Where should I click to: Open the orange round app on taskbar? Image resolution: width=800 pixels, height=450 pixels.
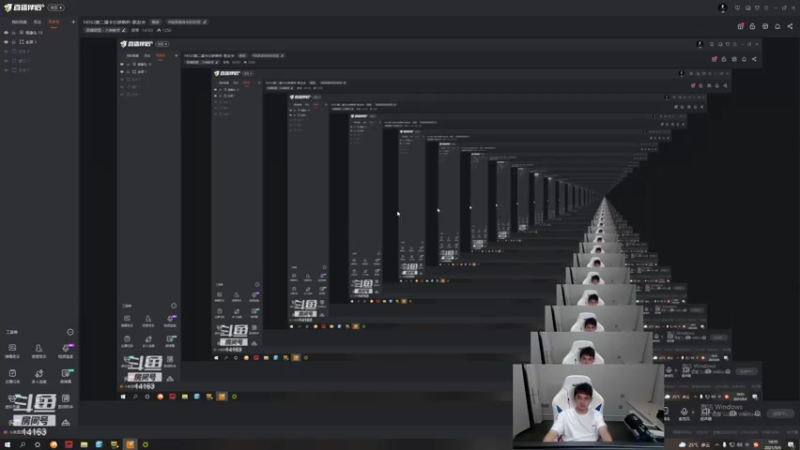(53, 444)
